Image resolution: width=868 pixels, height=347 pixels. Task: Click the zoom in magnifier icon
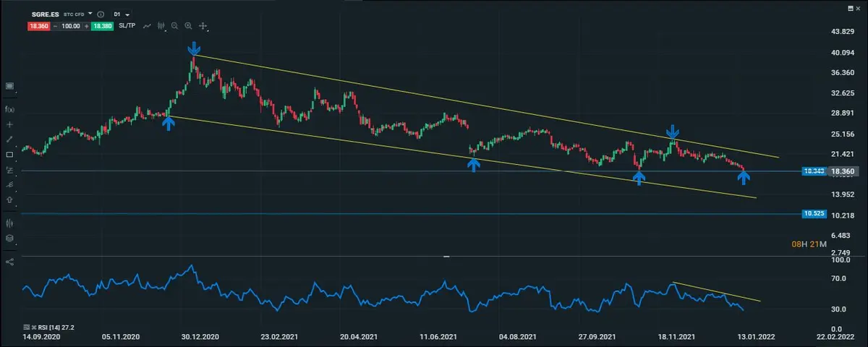click(x=188, y=26)
